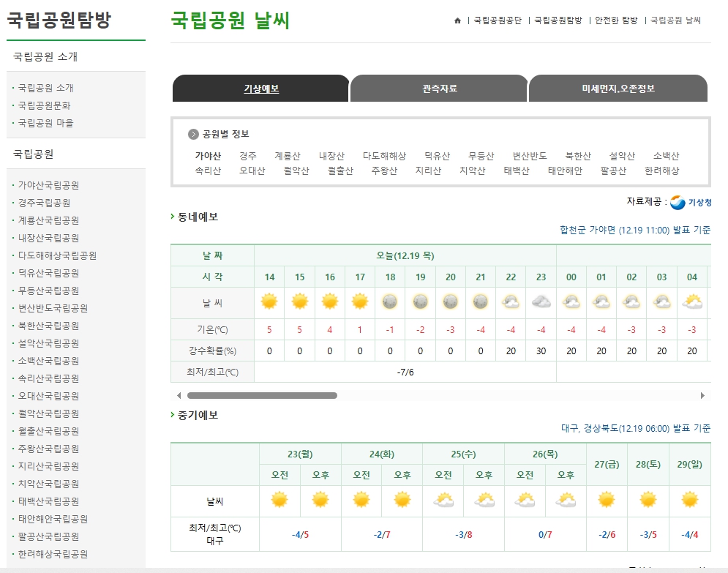The width and height of the screenshot is (728, 573).
Task: Open 안전한 탐방 breadcrumb link
Action: point(616,20)
